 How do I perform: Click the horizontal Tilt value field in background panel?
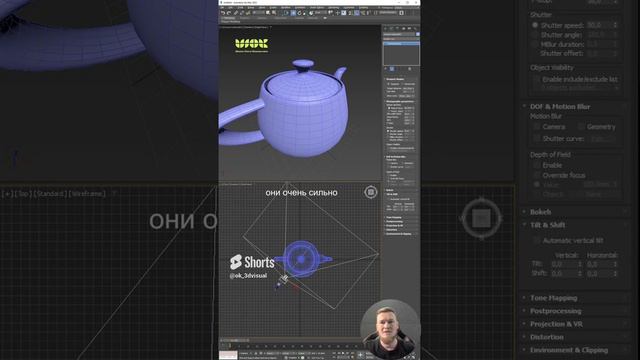601,264
